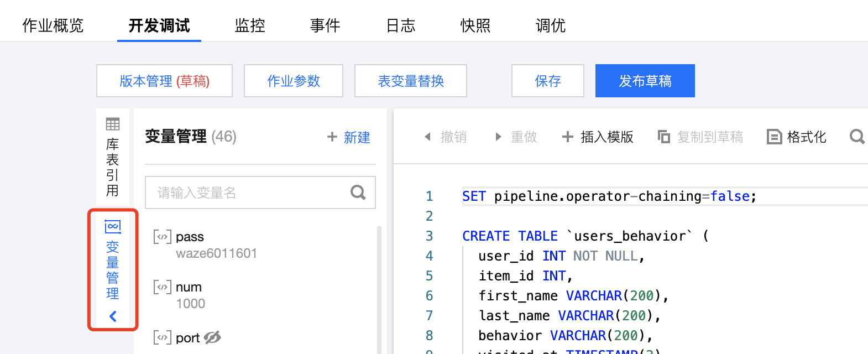Click the undo arrow icon beside 撤销
Screen dimensions: 868x354
pyautogui.click(x=427, y=137)
